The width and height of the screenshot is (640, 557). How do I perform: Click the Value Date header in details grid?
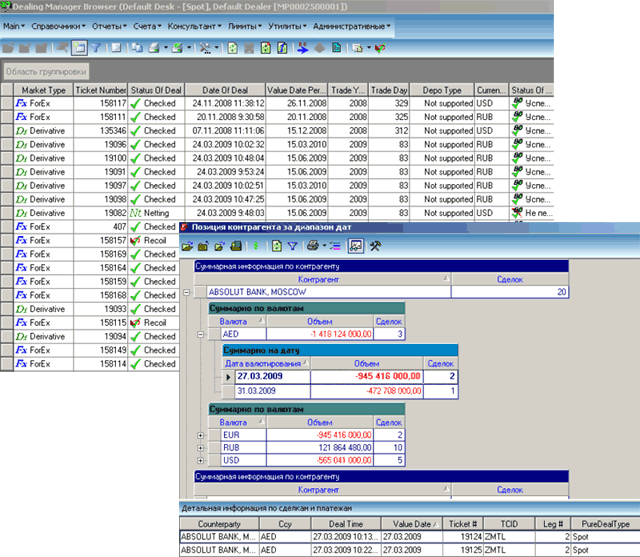click(411, 524)
